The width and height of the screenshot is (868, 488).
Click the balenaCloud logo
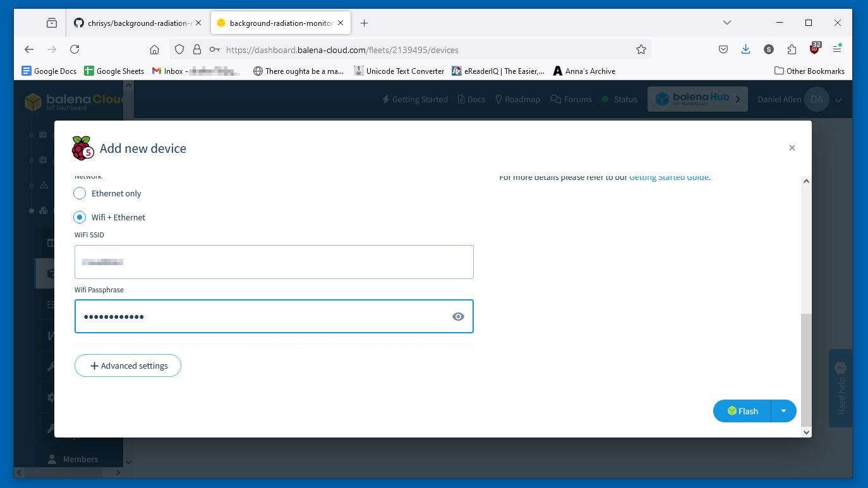pyautogui.click(x=75, y=101)
